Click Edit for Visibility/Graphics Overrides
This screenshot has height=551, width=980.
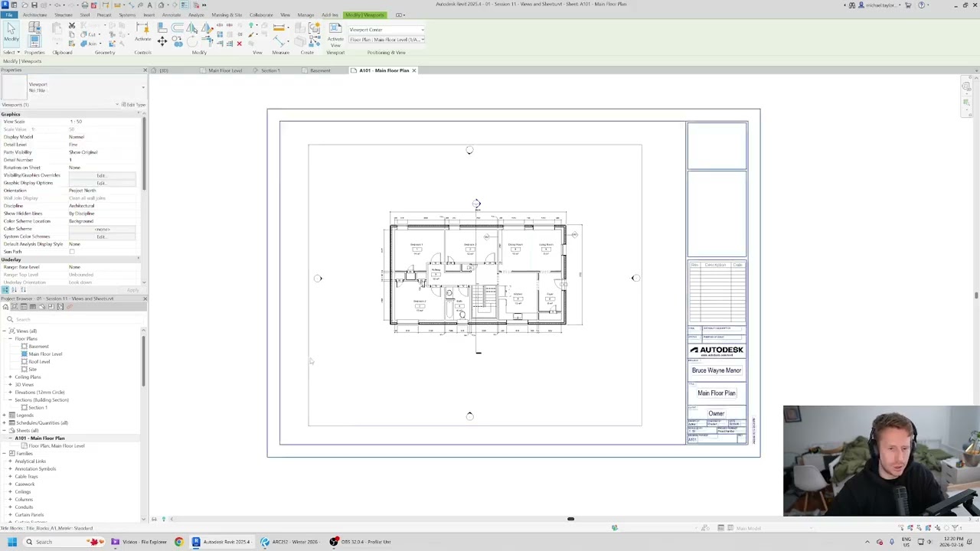[x=101, y=175]
